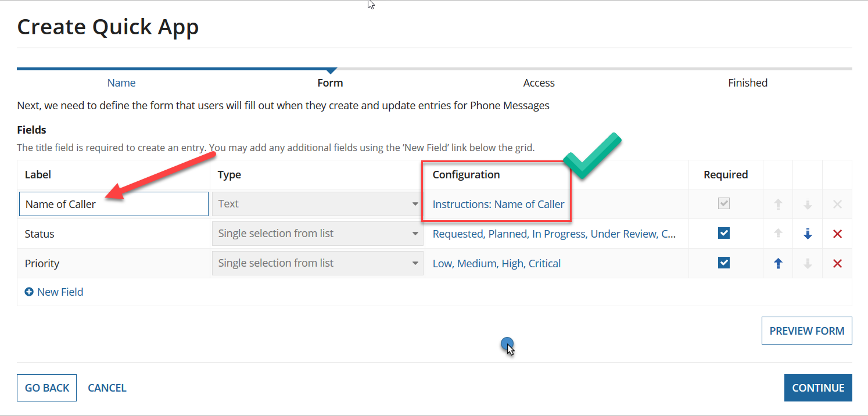
Task: Move the Status field down
Action: tap(808, 233)
